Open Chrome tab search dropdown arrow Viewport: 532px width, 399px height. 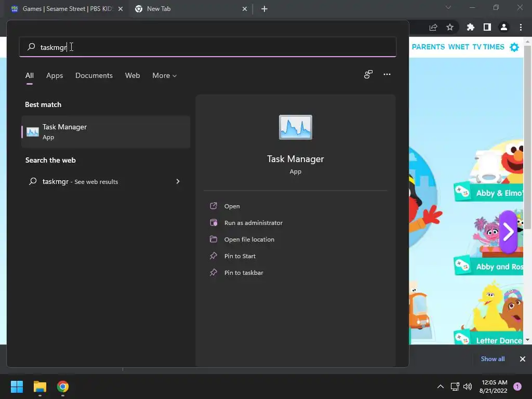(448, 7)
